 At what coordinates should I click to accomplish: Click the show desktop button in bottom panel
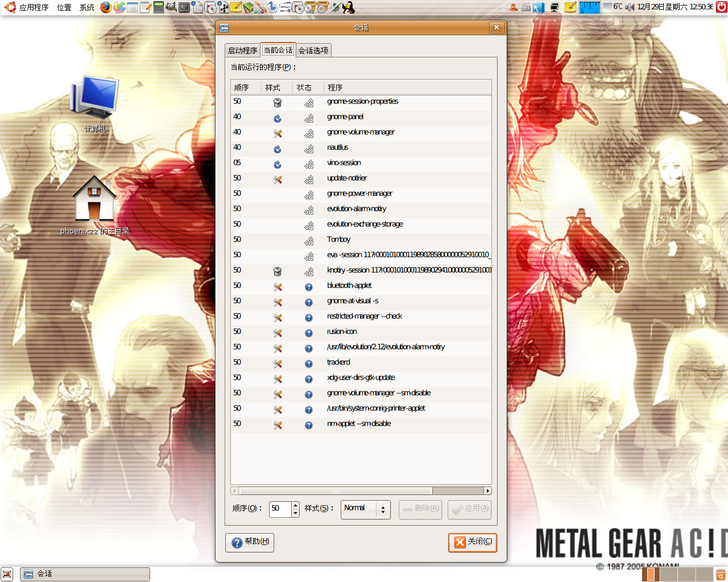pos(7,574)
